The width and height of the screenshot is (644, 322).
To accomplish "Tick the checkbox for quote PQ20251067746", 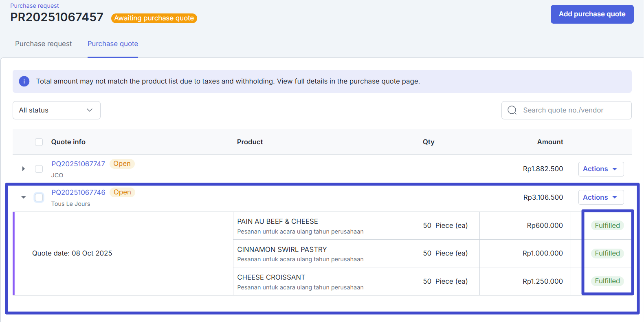I will point(39,197).
